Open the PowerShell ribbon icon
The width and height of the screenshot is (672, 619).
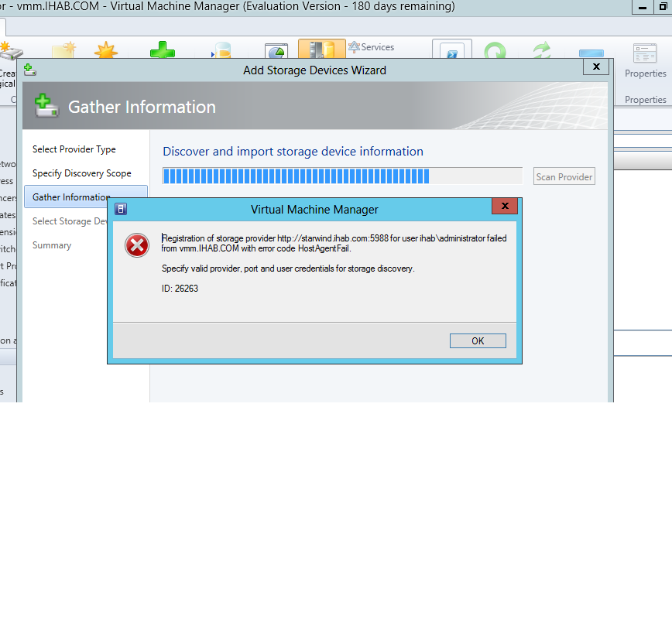[452, 50]
